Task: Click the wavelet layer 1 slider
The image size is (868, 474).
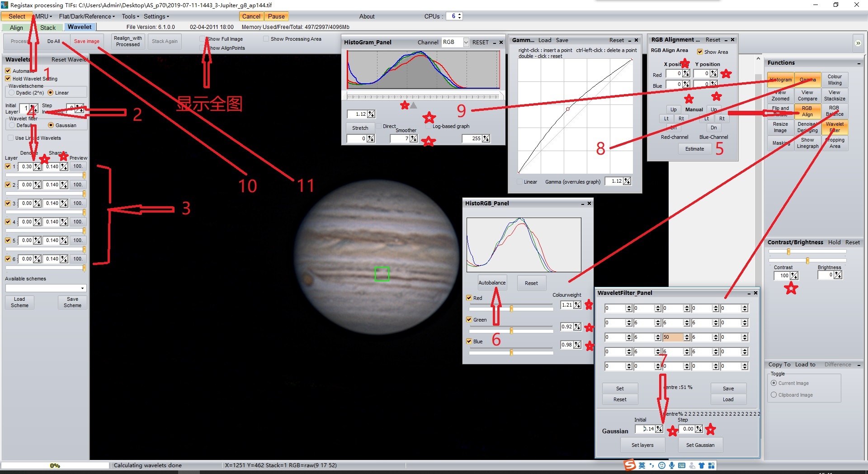Action: pos(84,175)
